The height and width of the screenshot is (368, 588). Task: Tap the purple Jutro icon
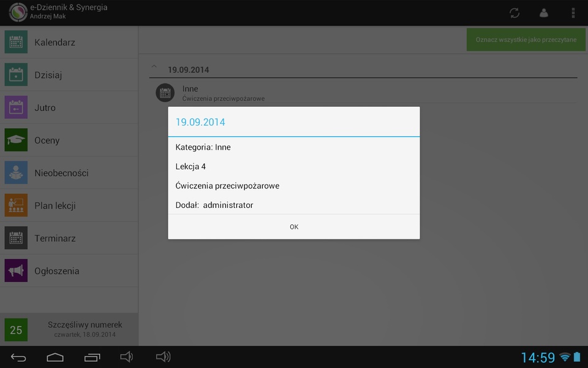16,107
